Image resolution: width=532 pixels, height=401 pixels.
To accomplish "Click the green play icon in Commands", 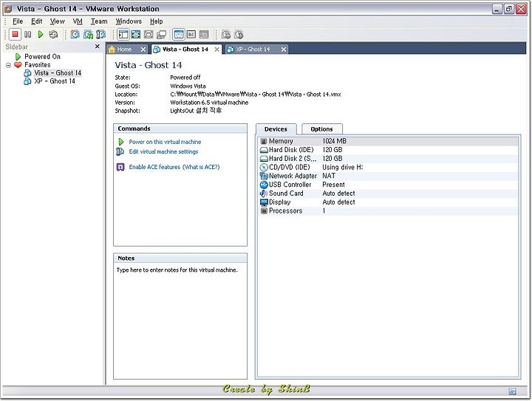I will pos(120,142).
